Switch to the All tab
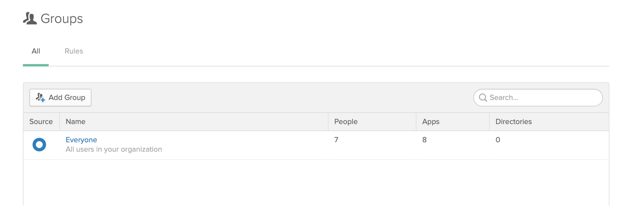Image resolution: width=644 pixels, height=206 pixels. tap(36, 51)
